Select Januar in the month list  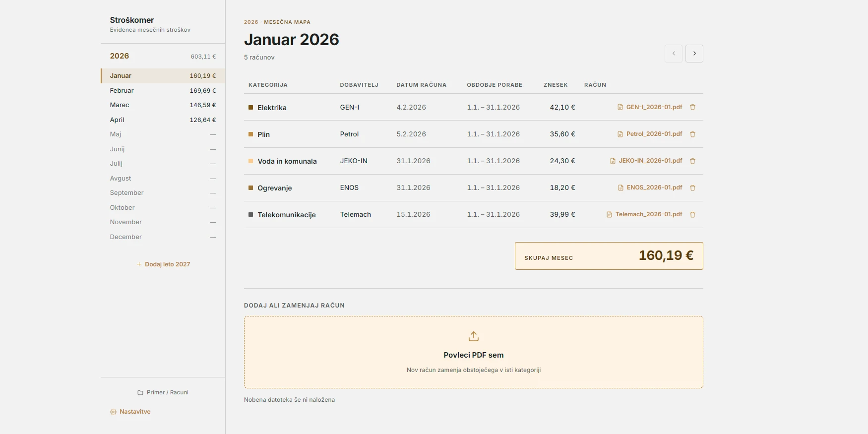point(163,76)
